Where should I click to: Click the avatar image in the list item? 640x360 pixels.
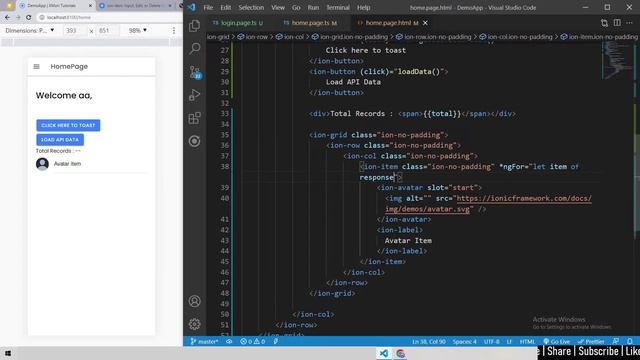pos(42,164)
